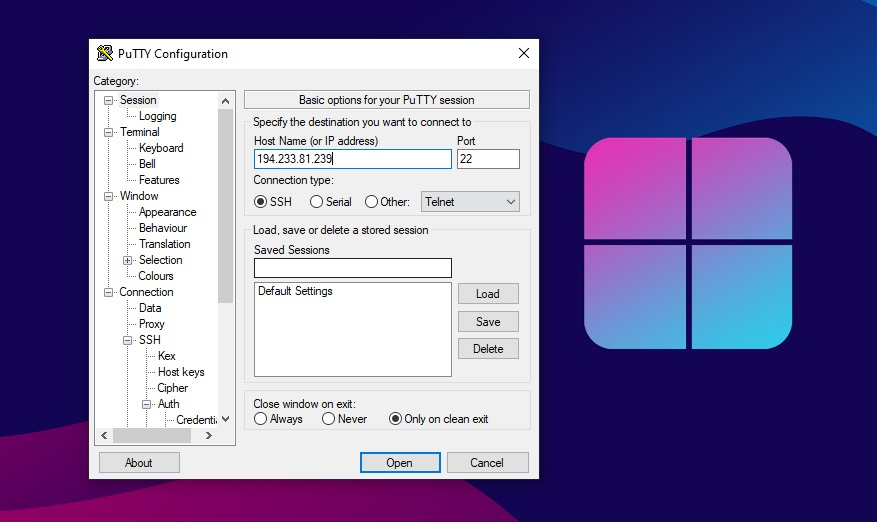Click the Load button
Screen dimensions: 877x522
coord(488,294)
